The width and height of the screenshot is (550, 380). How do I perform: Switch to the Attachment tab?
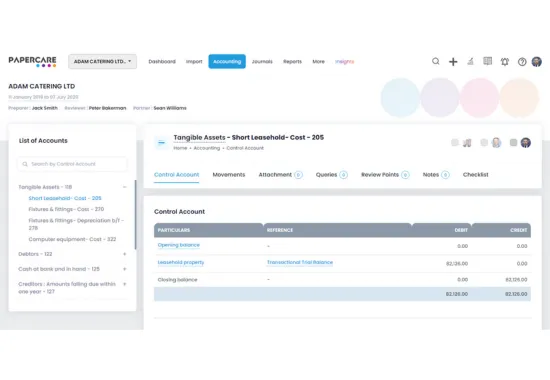coord(275,175)
